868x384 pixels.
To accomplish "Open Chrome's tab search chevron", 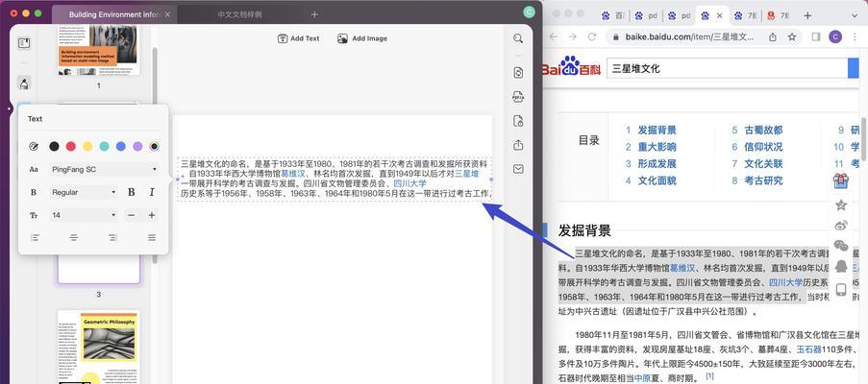I will (855, 15).
